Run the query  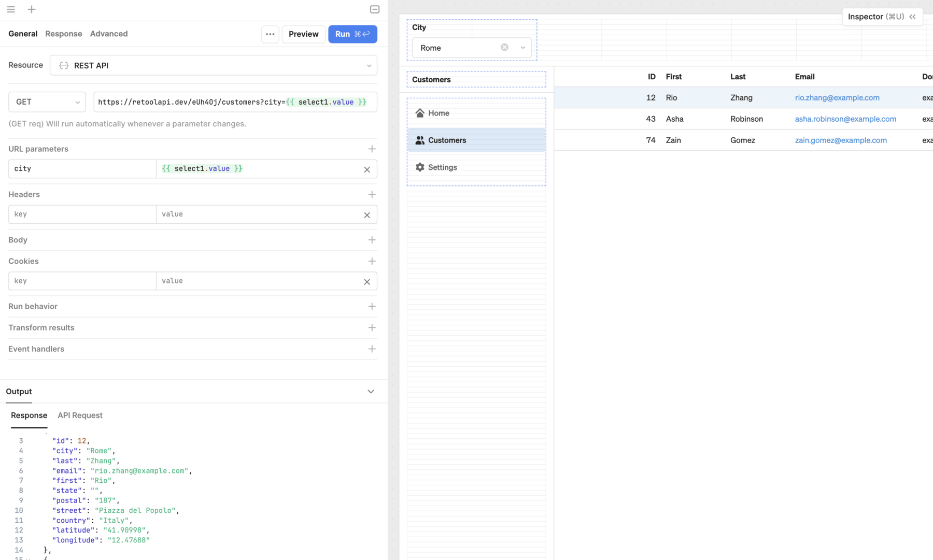pos(352,34)
